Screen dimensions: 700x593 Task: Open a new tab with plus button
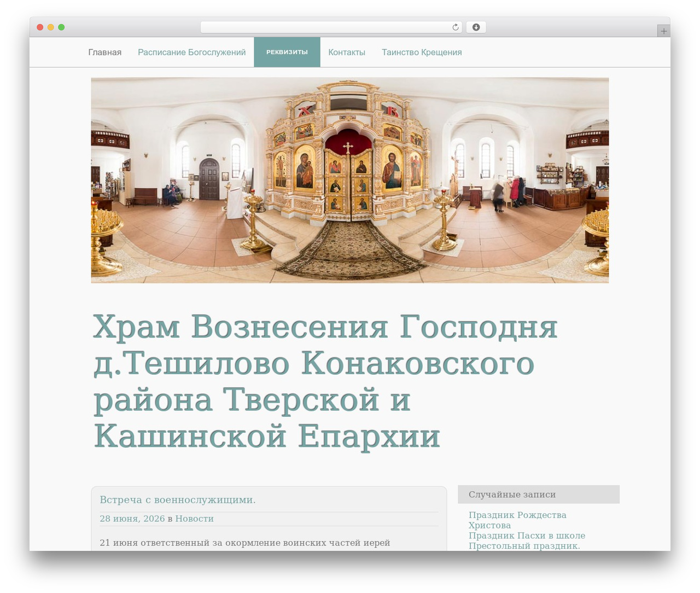(x=663, y=31)
